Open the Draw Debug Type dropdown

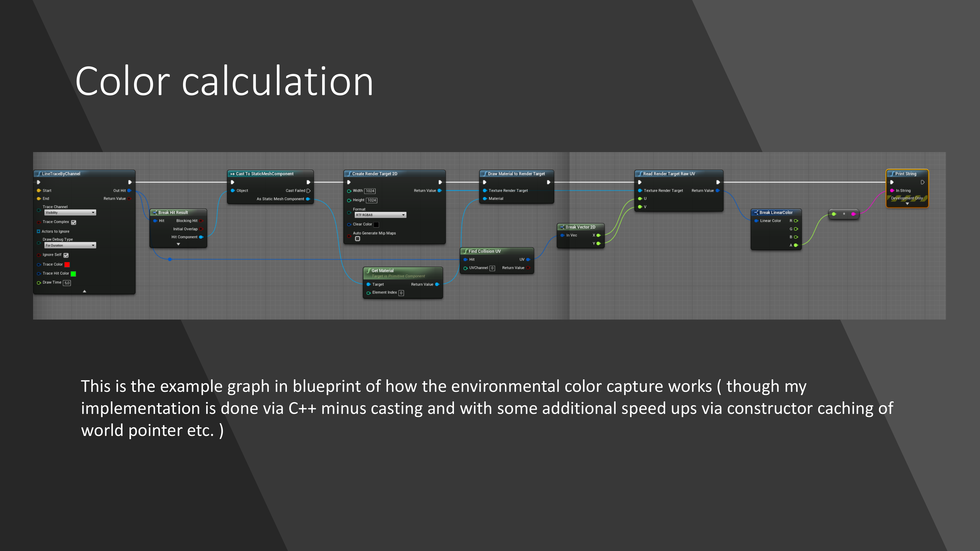70,245
